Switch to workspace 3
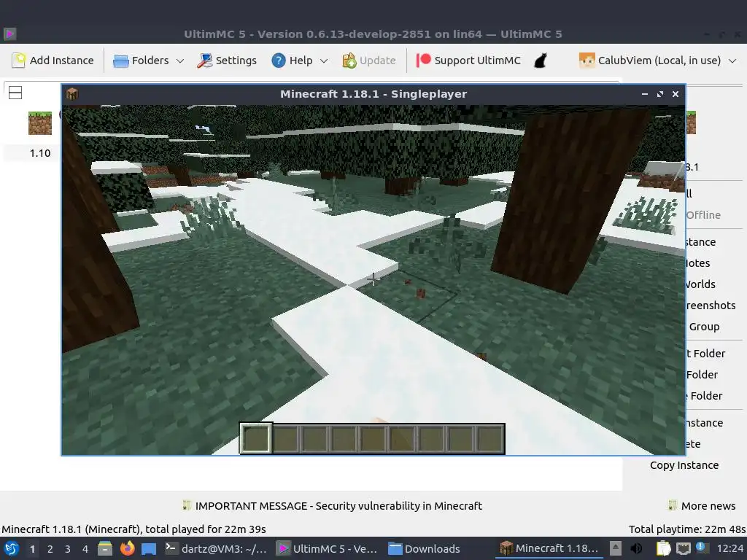This screenshot has height=560, width=747. click(68, 549)
